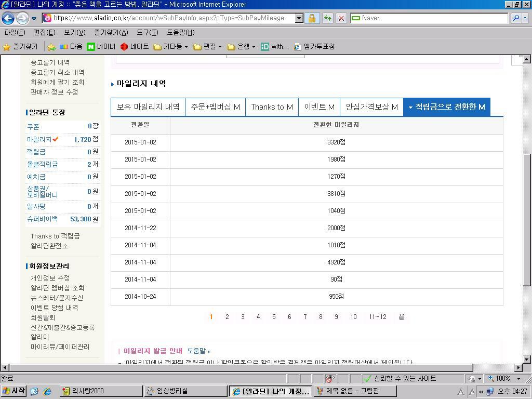Select the 보유 마일리지 내역 tab

coord(148,107)
